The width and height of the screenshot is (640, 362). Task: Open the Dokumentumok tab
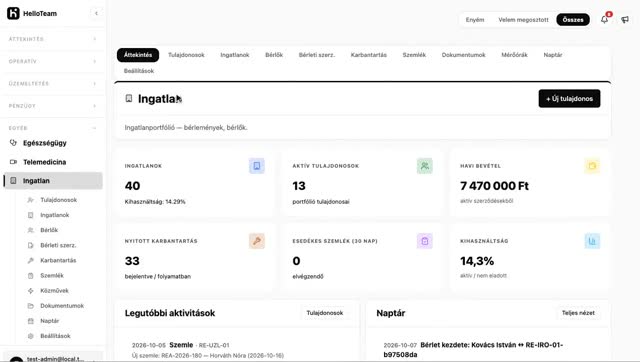[464, 55]
